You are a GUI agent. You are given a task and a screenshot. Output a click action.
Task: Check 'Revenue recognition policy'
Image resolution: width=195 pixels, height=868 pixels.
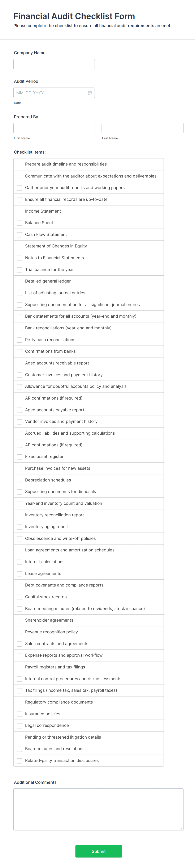19,632
